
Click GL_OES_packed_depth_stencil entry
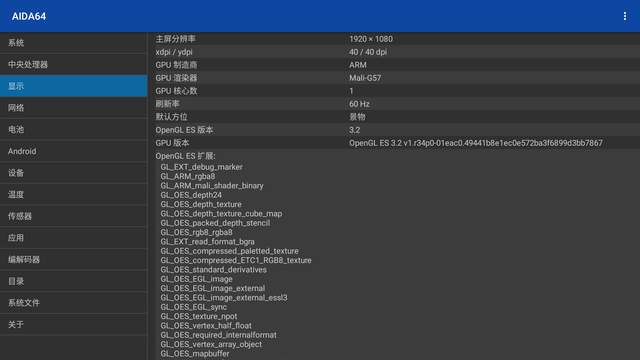(215, 223)
